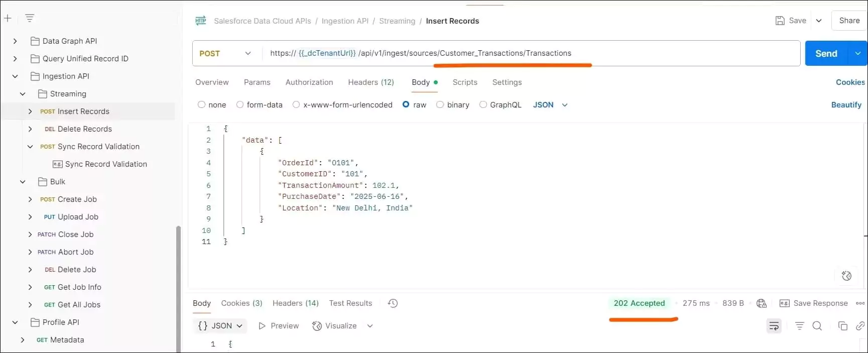
Task: Click the Share button
Action: tap(849, 21)
